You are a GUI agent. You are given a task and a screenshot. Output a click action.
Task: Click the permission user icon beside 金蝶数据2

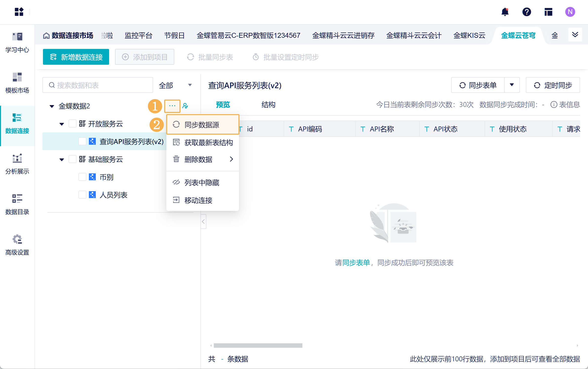pyautogui.click(x=185, y=106)
